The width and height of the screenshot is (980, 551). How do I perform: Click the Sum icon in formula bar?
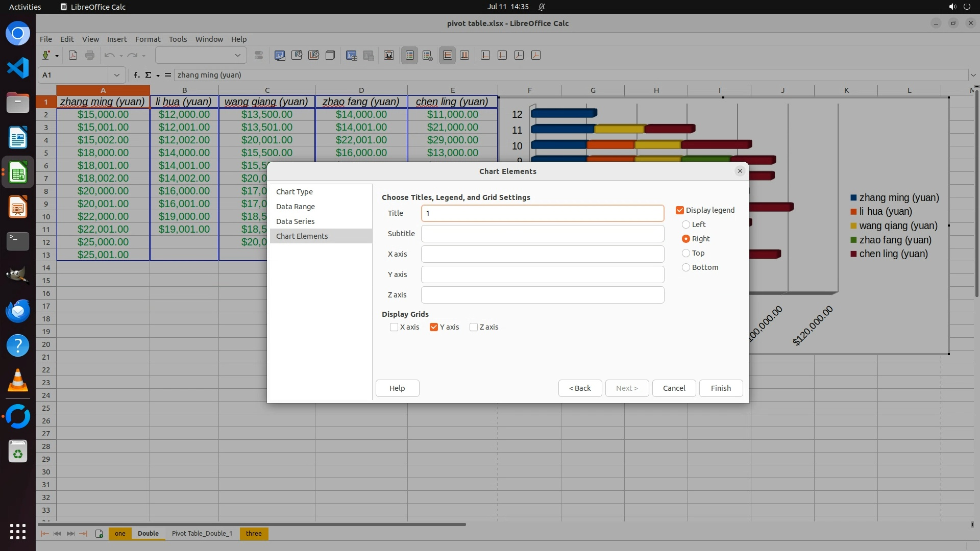[x=149, y=75]
